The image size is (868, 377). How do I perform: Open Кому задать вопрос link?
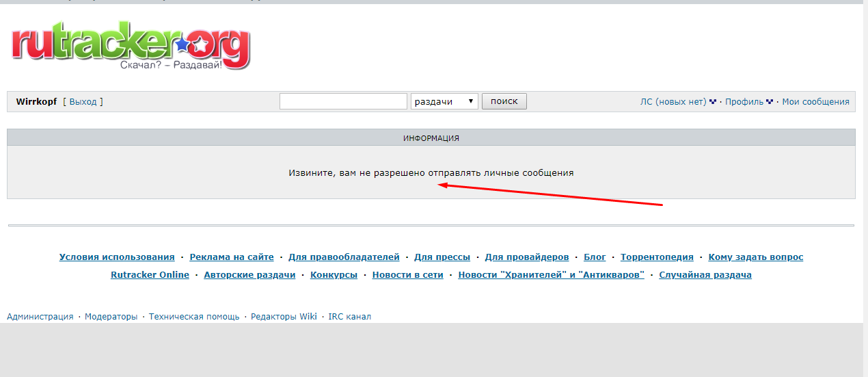(756, 257)
